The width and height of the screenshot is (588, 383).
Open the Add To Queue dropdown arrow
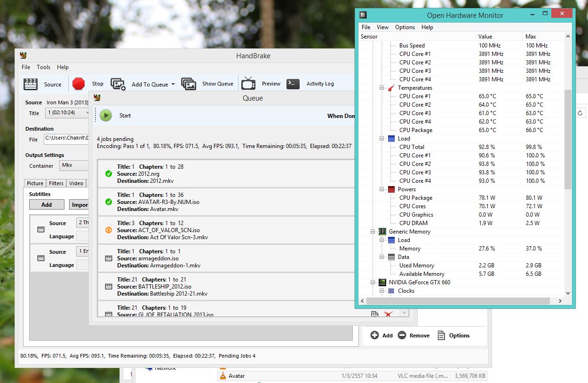click(x=173, y=84)
